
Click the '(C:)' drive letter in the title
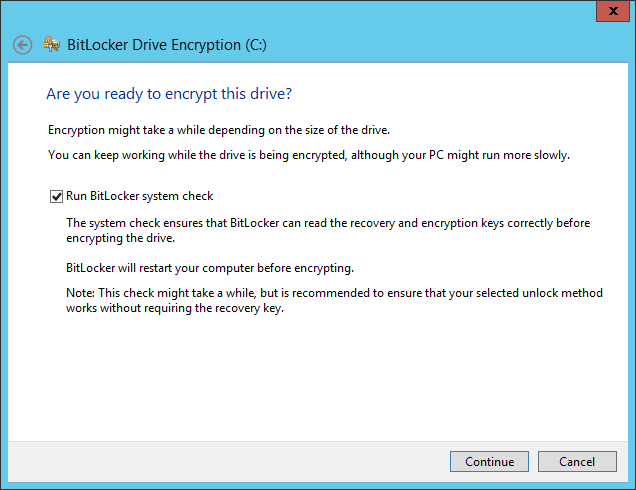coord(256,45)
